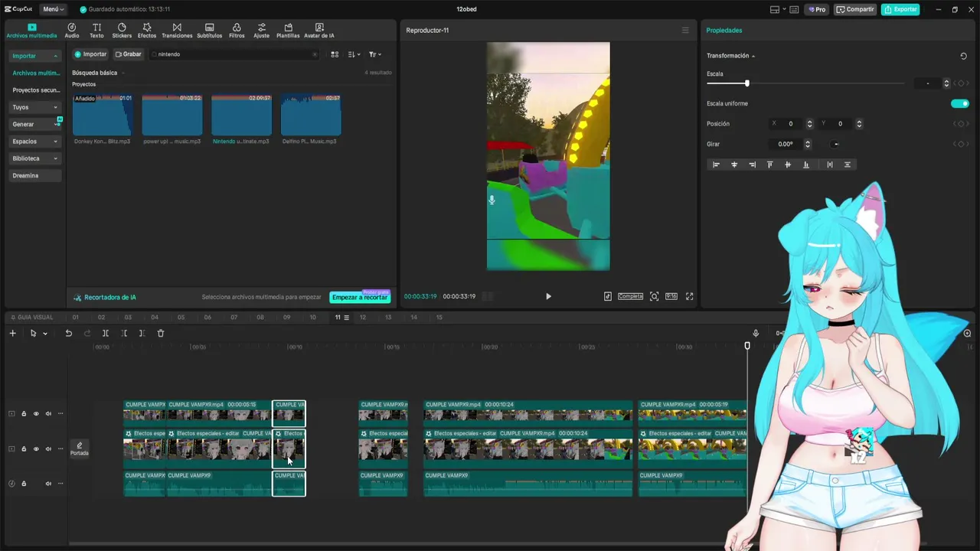Open the Transiciones panel

coord(177,31)
